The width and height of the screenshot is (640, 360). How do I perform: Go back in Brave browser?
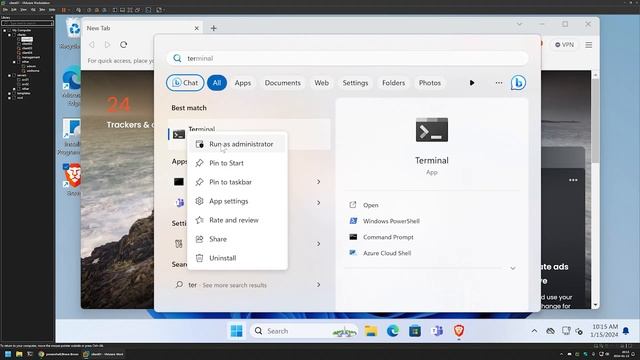click(92, 44)
